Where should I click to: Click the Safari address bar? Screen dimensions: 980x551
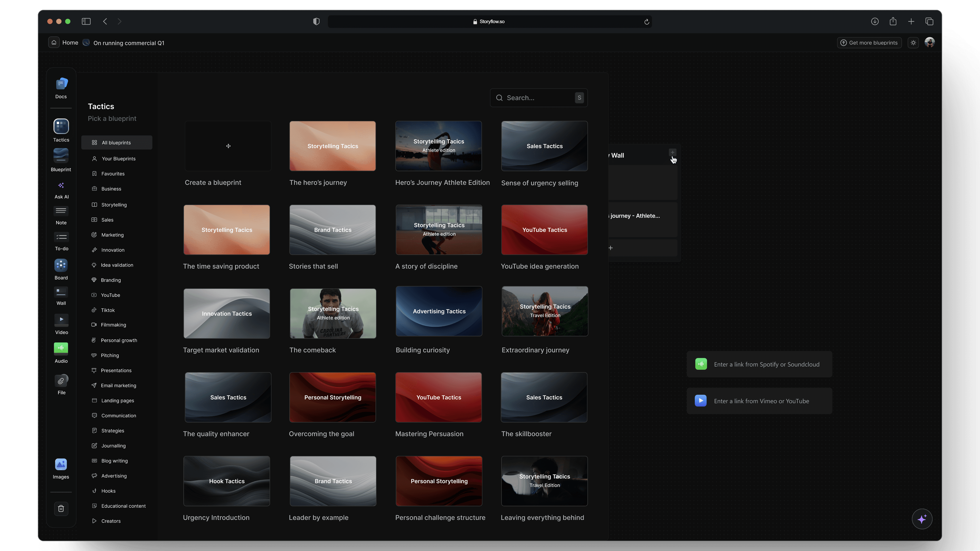tap(490, 21)
